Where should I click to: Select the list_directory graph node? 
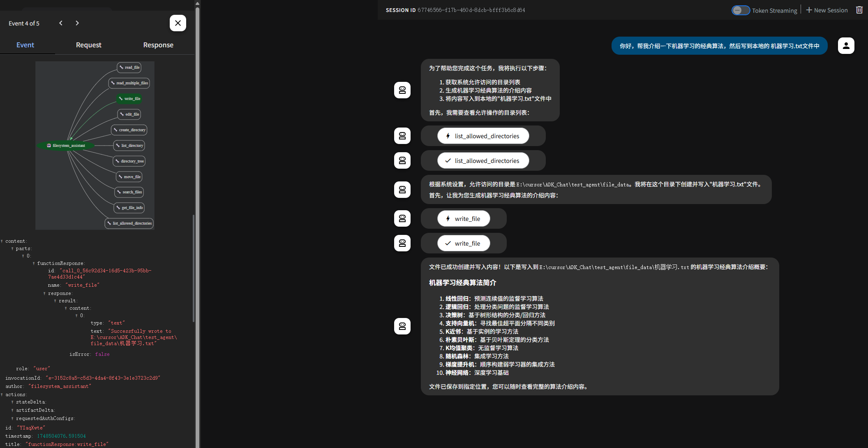[129, 146]
